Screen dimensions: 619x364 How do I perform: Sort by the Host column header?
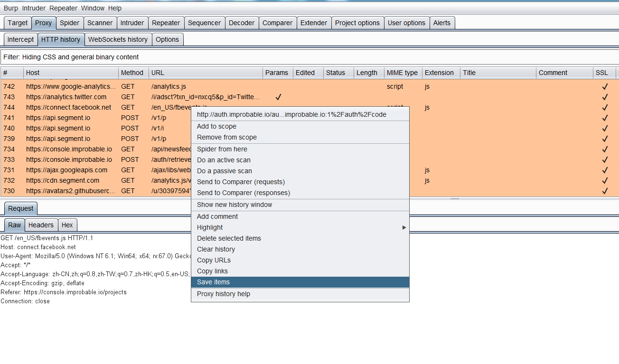click(x=71, y=73)
